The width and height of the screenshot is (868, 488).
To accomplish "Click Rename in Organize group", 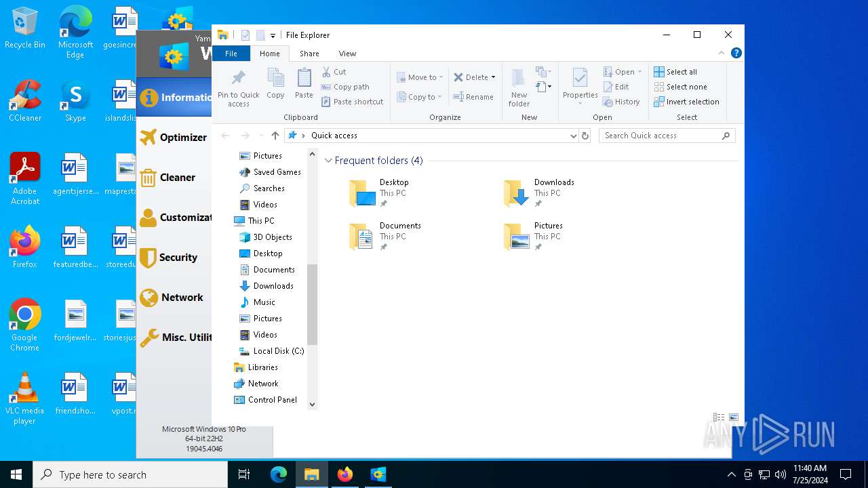I will click(x=473, y=97).
